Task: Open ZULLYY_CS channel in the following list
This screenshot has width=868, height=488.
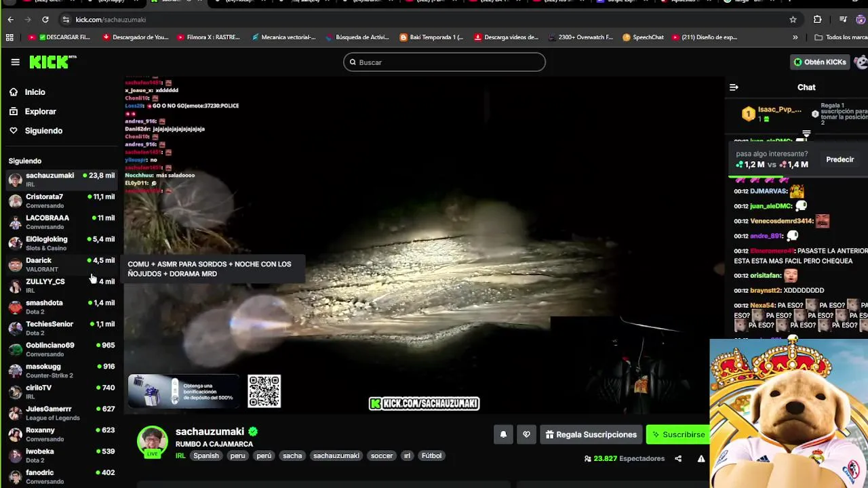Action: (62, 285)
